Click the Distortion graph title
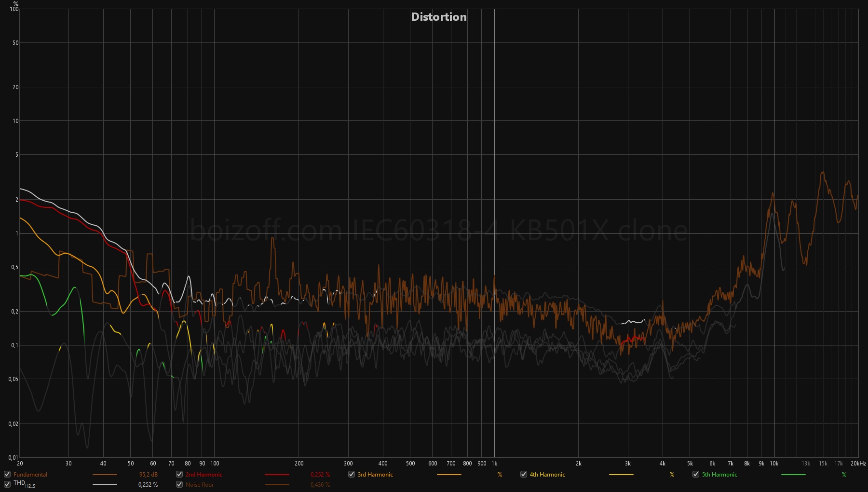The width and height of the screenshot is (868, 492). coord(439,17)
